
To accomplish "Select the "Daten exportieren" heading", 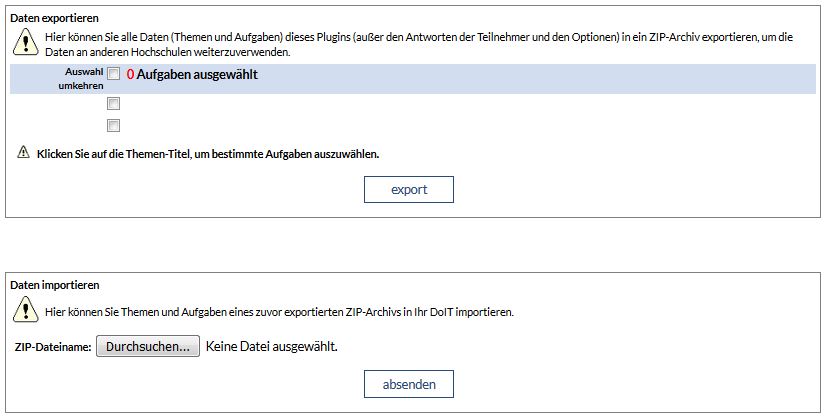I will (55, 18).
